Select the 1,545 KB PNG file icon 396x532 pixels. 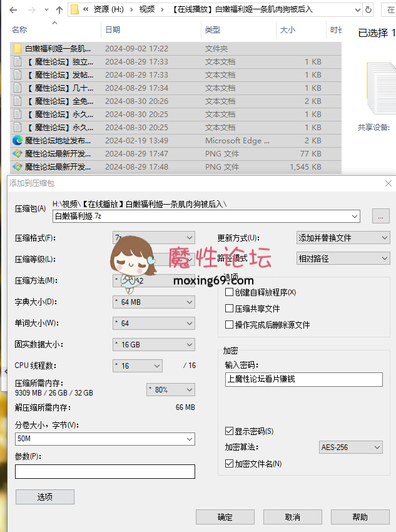pyautogui.click(x=18, y=167)
